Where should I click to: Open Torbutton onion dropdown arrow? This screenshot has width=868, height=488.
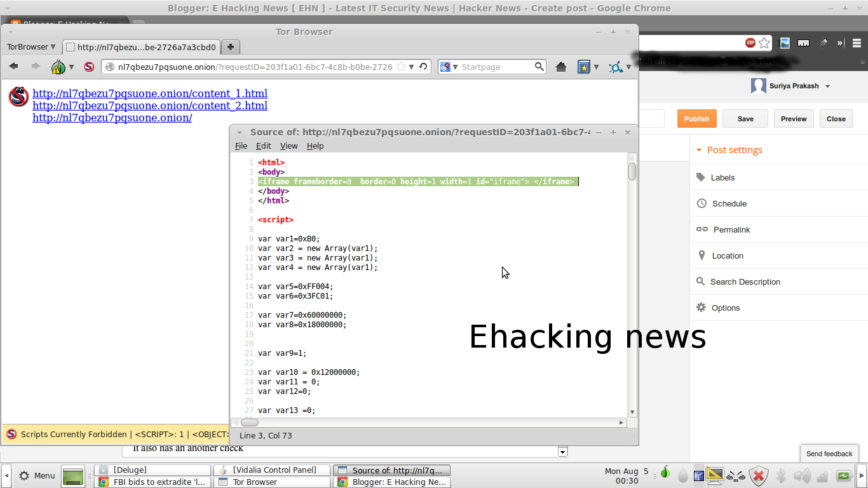(x=71, y=67)
